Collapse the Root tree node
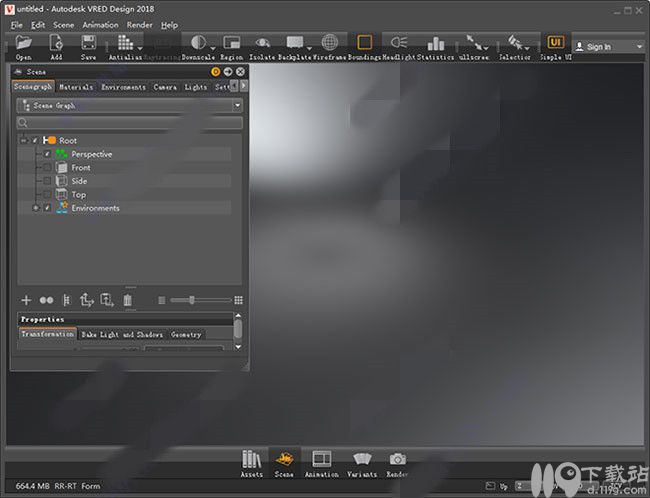Screen dimensions: 650x498 click(23, 141)
